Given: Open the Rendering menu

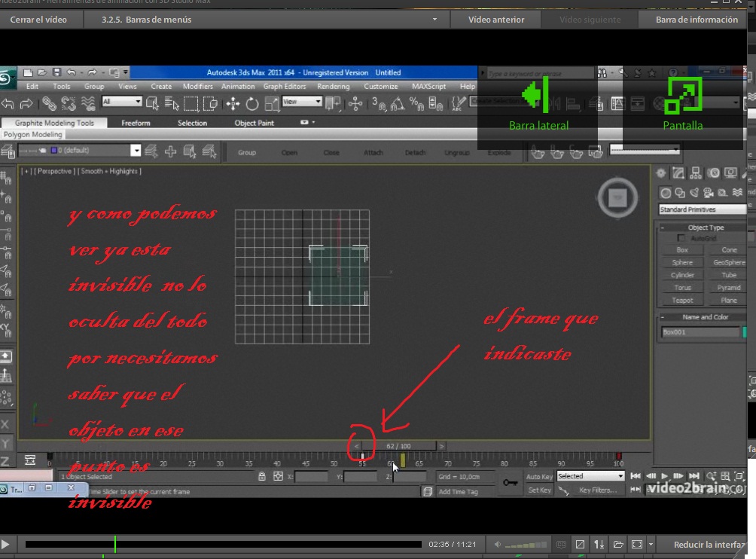Looking at the screenshot, I should [x=333, y=87].
